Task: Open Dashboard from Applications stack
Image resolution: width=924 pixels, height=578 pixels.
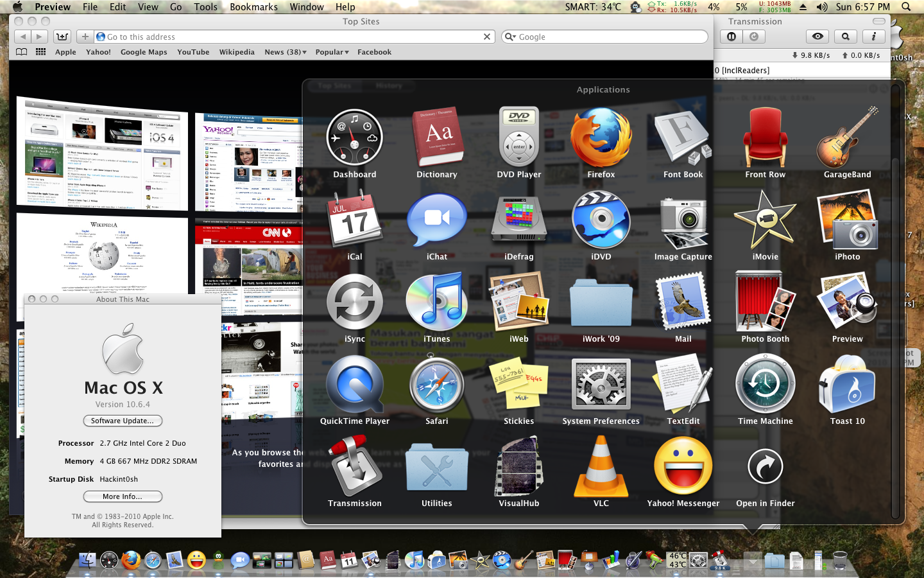Action: 354,138
